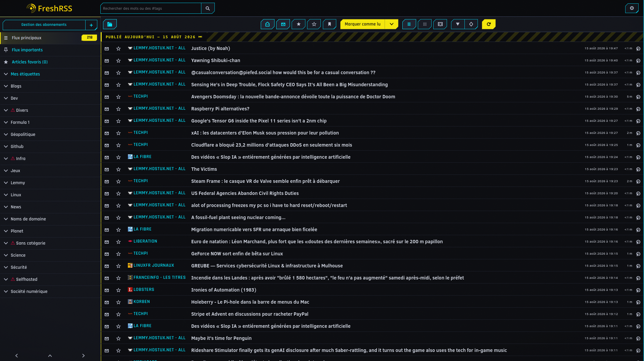Click the right arrow at sidebar bottom
This screenshot has width=644, height=361.
click(84, 356)
